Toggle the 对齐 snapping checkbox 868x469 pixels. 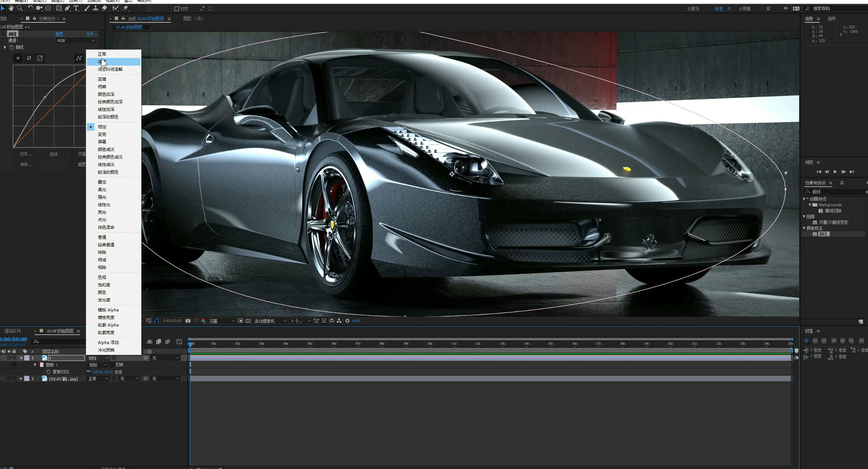[177, 9]
